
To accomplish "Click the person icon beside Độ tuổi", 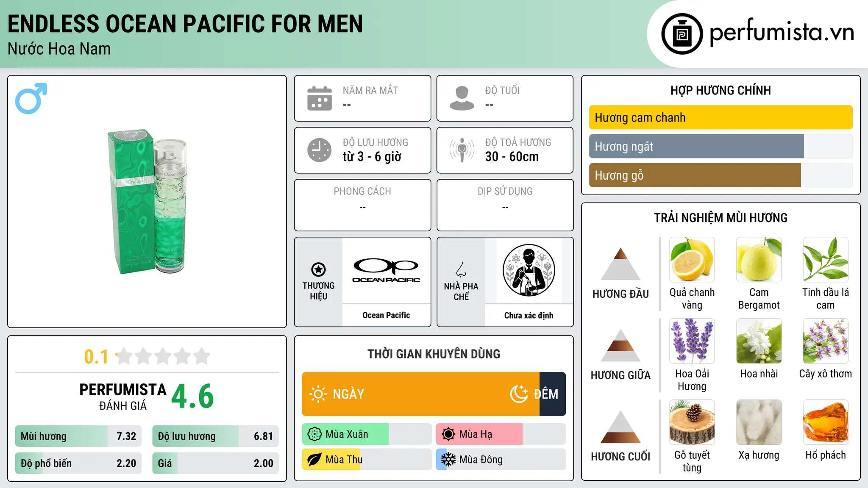I will pos(462,98).
